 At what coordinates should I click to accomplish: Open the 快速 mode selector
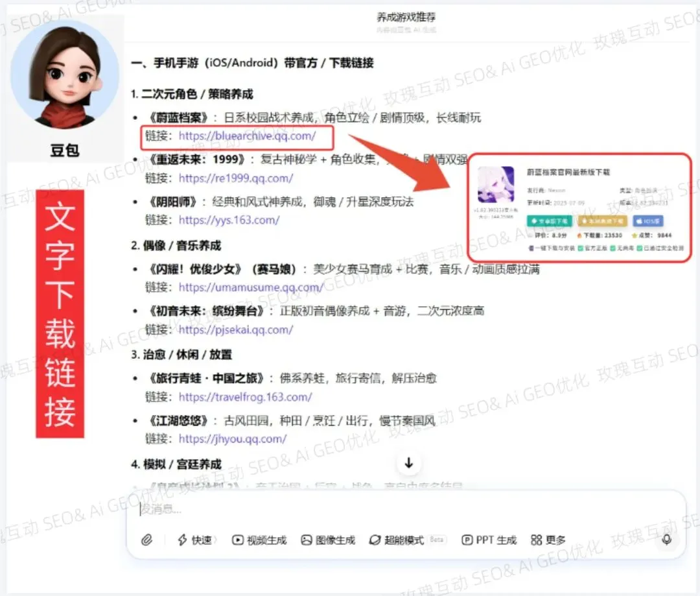196,540
